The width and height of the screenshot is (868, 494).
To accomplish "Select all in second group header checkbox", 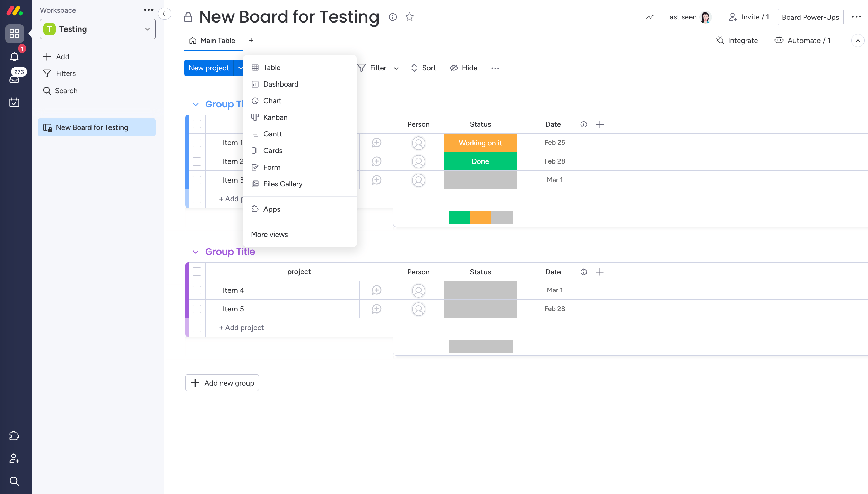I will coord(197,272).
